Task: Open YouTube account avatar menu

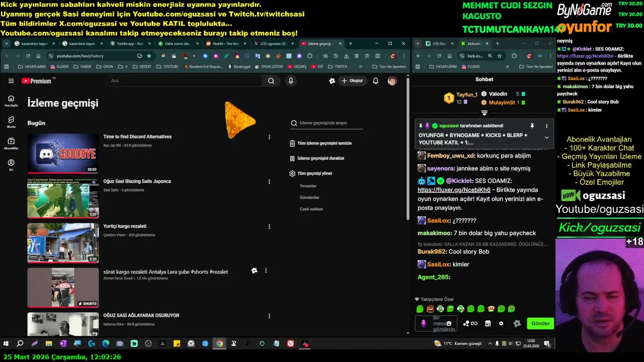Action: click(x=392, y=81)
